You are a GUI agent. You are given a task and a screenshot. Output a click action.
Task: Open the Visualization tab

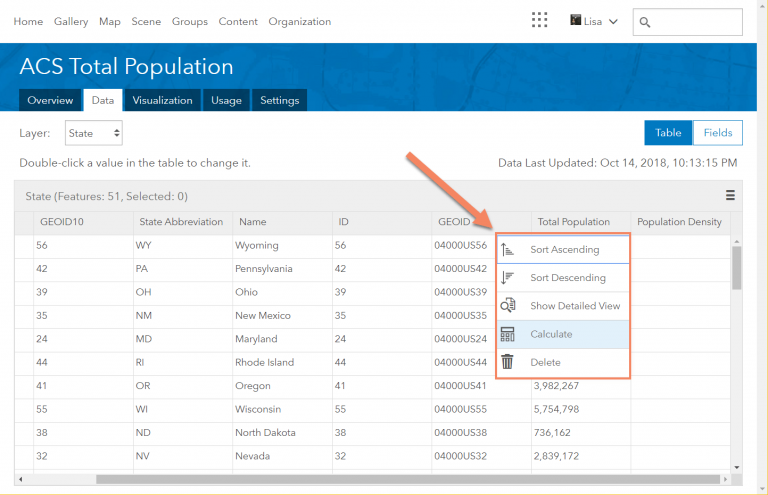[162, 100]
